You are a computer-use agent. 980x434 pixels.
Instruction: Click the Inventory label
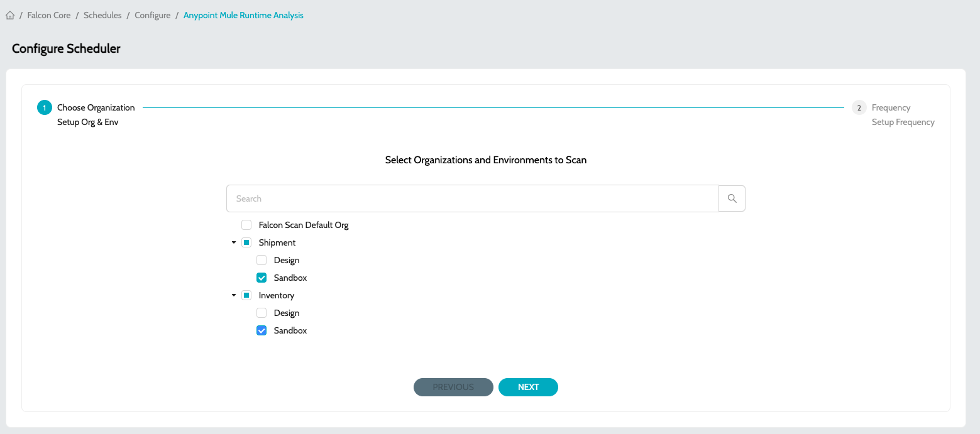pos(277,295)
